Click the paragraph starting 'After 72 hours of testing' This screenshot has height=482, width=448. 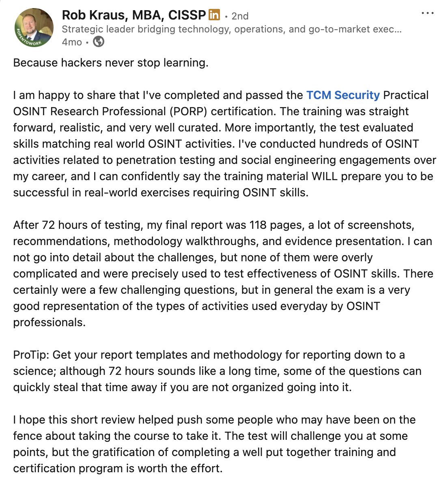(x=223, y=273)
